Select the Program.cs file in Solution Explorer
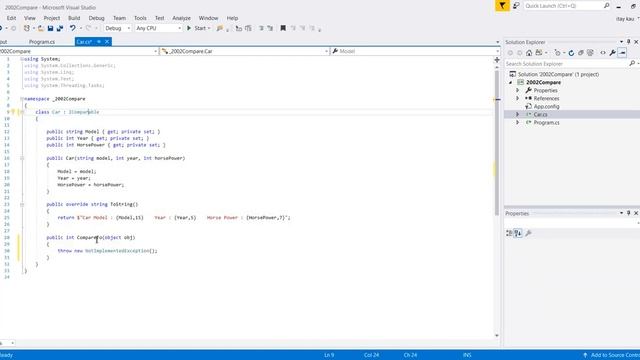Screen dimensions: 640x360 coord(547,122)
